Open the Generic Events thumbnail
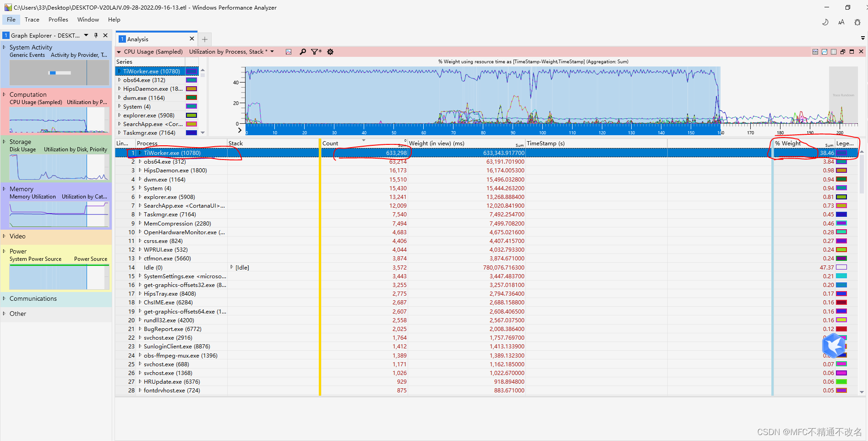Image resolution: width=868 pixels, height=441 pixels. pos(59,72)
